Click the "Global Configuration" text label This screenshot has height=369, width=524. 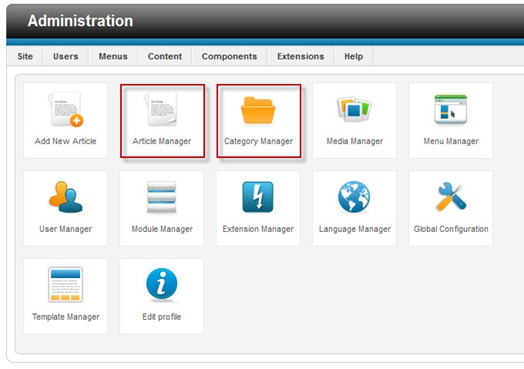tap(451, 229)
